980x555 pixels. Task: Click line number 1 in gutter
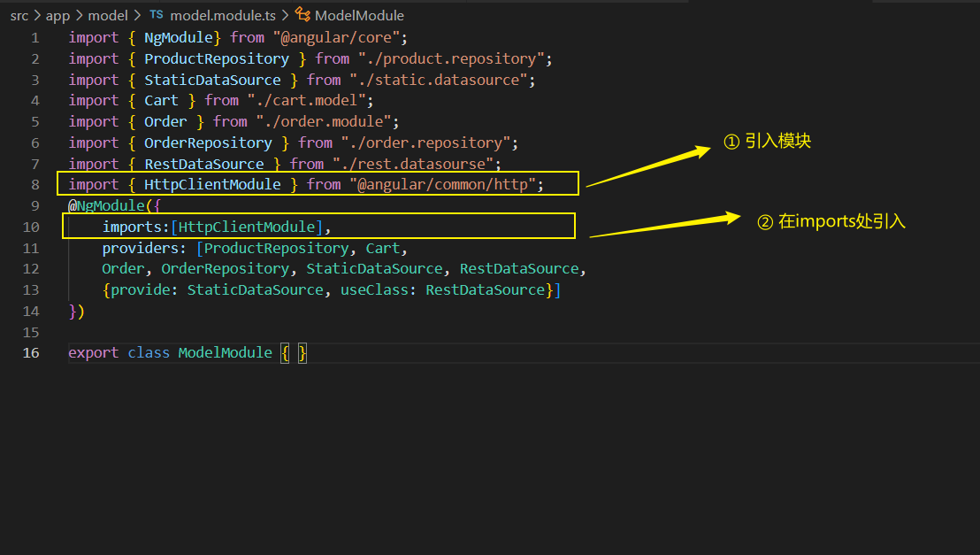click(35, 38)
